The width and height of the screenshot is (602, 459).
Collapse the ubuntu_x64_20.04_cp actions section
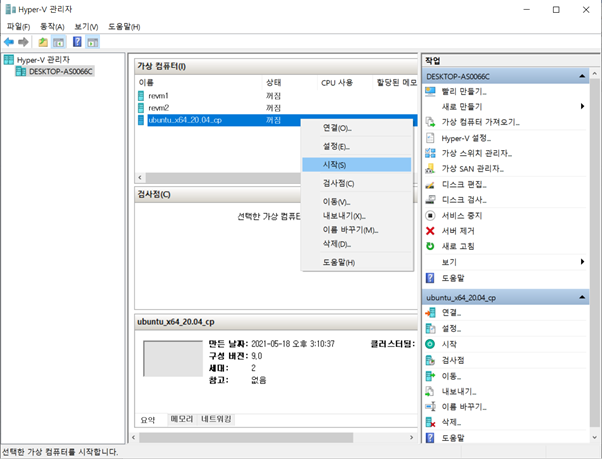tap(582, 297)
